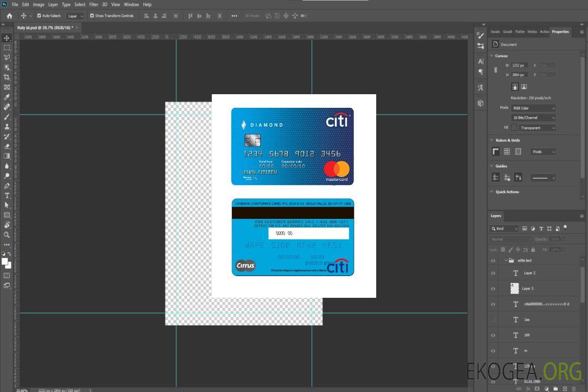Set canvas to portrait orientation
588x392 pixels.
515,87
